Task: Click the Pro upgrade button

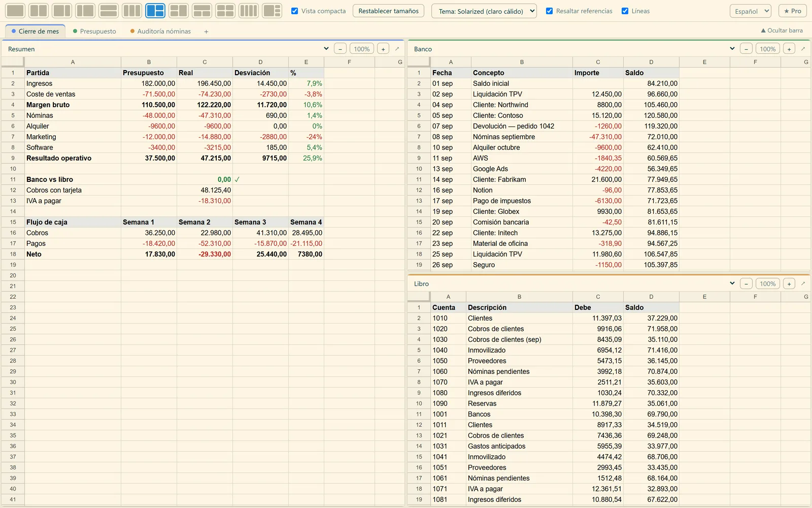Action: click(x=793, y=11)
